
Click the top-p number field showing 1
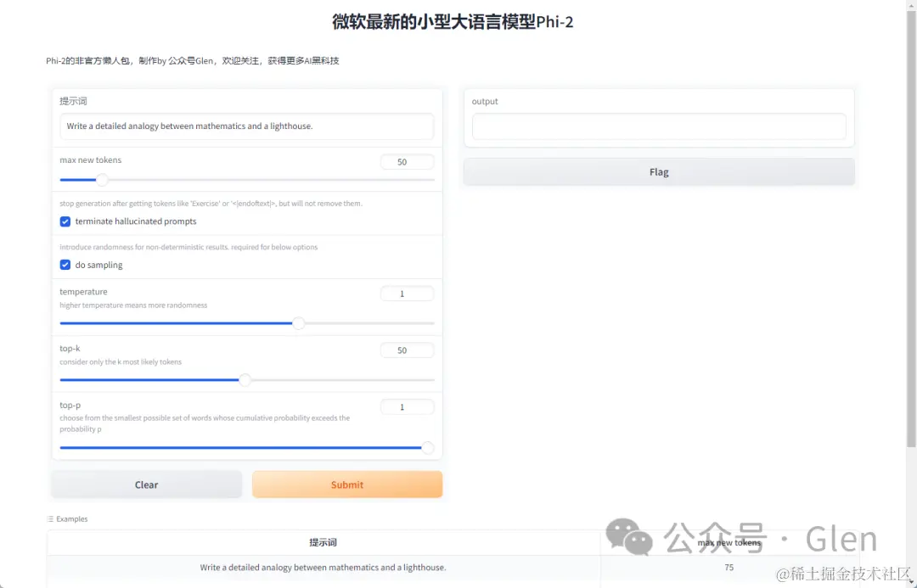[x=407, y=406]
